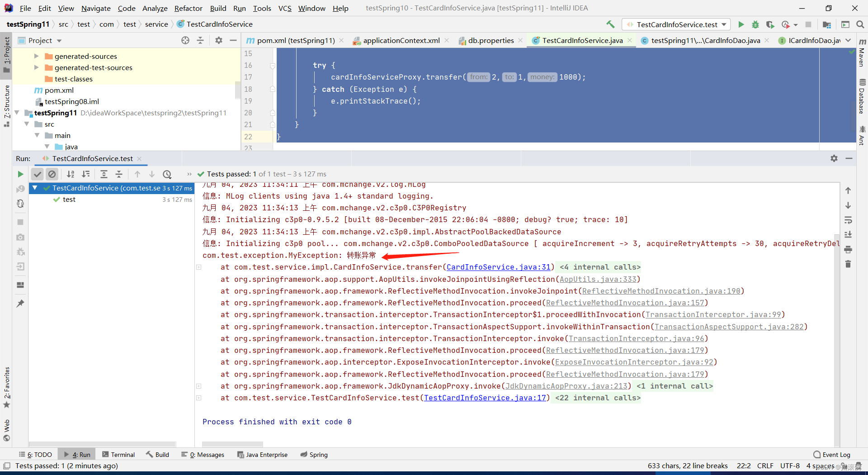
Task: Open the run configuration dropdown TestCardInfoService.test
Action: tap(676, 24)
